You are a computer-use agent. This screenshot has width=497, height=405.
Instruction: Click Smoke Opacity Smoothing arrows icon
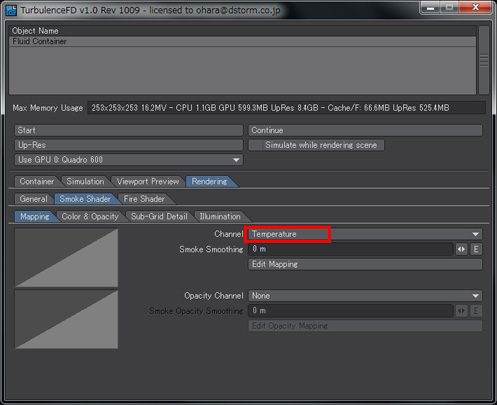click(x=461, y=311)
